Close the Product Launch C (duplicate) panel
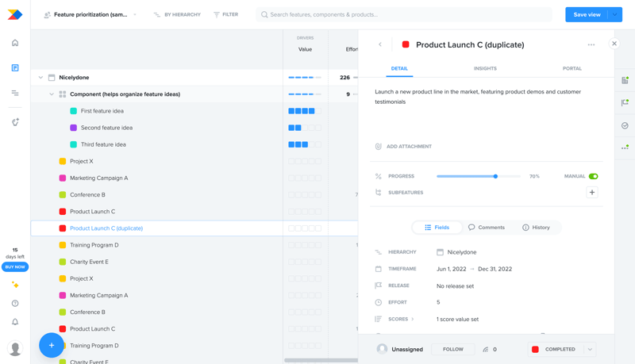Screen dimensions: 635x364 (614, 44)
